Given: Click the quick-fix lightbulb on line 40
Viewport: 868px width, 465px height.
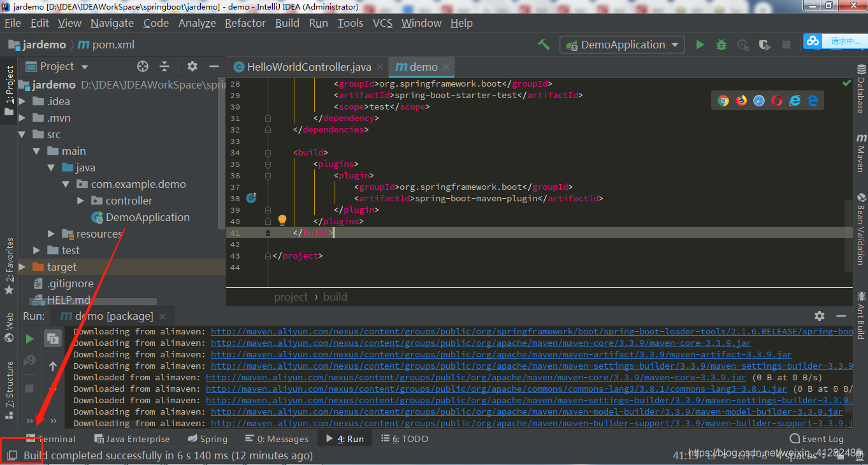Looking at the screenshot, I should coord(282,220).
